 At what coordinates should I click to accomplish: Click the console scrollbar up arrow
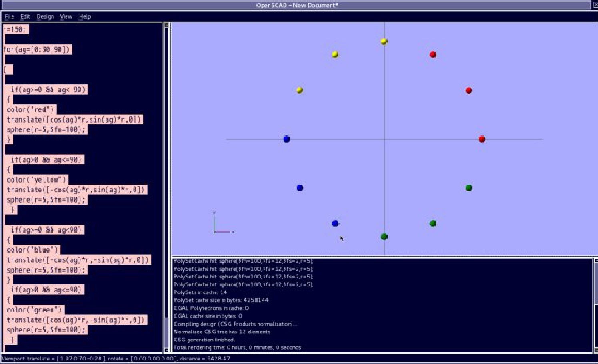pos(596,261)
